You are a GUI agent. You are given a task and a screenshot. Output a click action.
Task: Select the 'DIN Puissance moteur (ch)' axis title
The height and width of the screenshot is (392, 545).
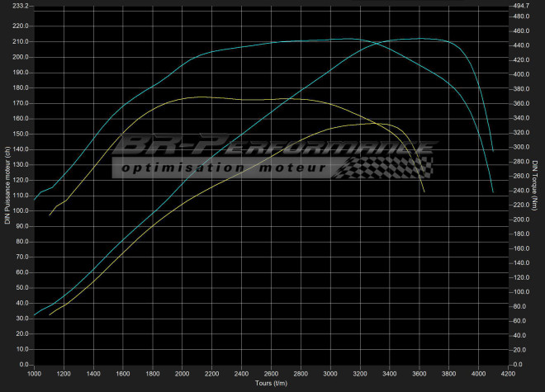pyautogui.click(x=7, y=184)
